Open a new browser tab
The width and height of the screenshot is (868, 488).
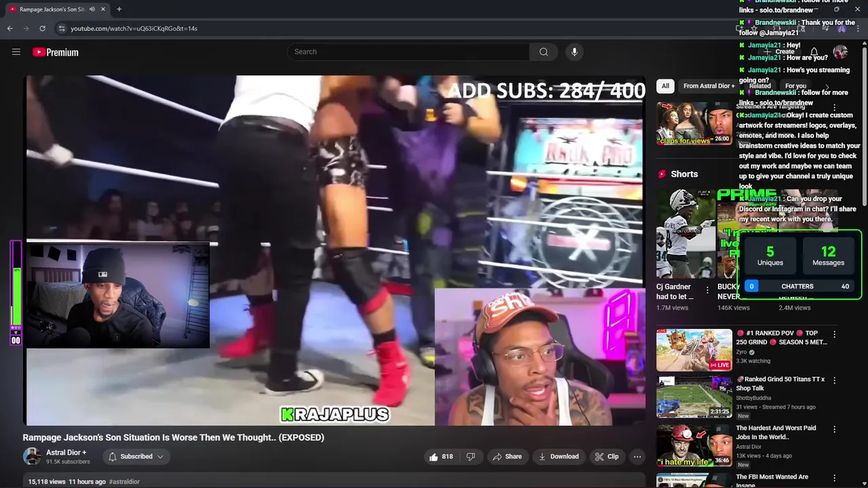pyautogui.click(x=119, y=9)
